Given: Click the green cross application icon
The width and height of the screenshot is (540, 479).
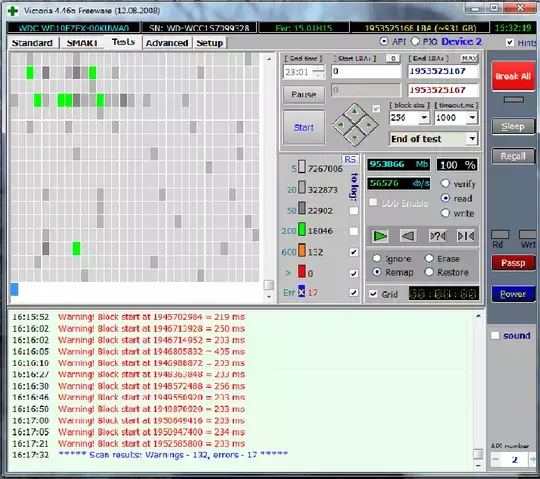Looking at the screenshot, I should click(x=13, y=11).
